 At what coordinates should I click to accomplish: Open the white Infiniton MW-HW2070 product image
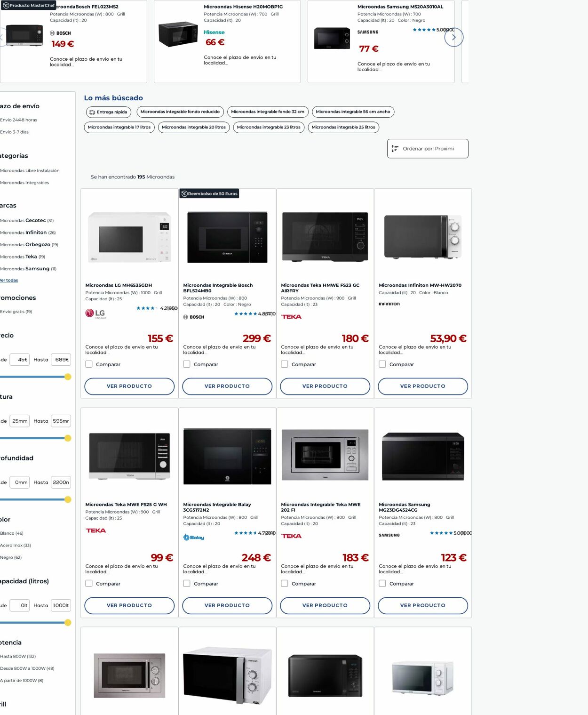(423, 237)
